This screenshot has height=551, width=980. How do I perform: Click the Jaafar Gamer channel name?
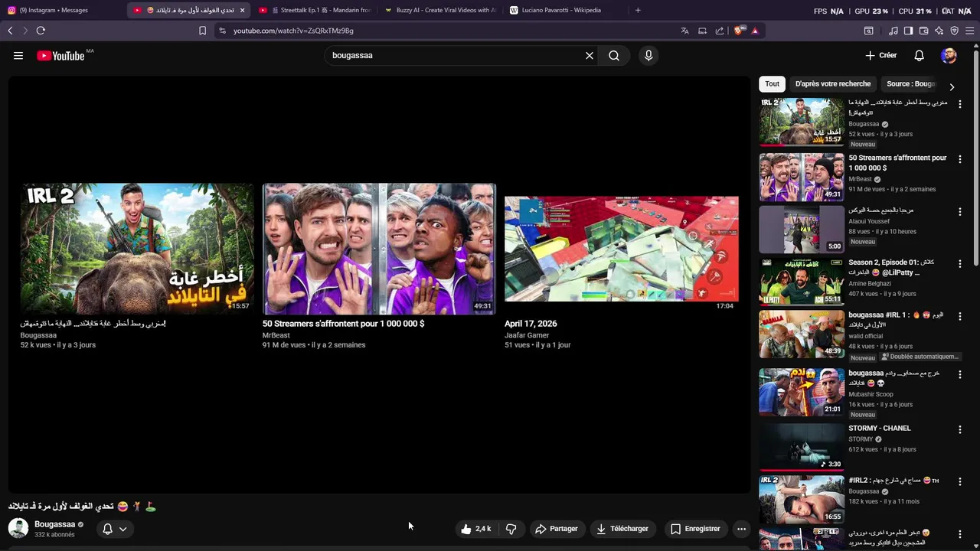pos(527,335)
